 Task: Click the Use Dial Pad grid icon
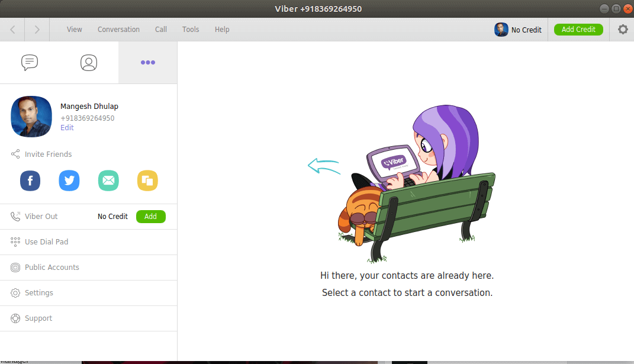(15, 242)
